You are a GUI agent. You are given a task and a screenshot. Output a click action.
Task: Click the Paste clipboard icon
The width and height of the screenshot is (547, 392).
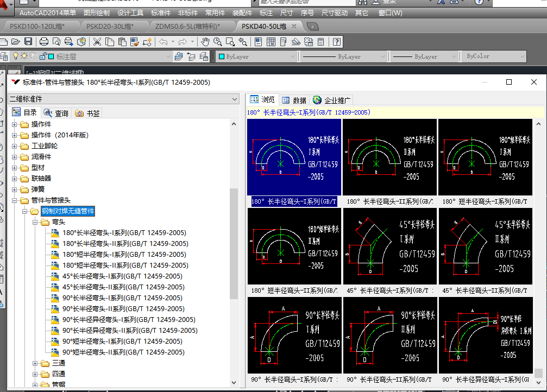(x=122, y=42)
